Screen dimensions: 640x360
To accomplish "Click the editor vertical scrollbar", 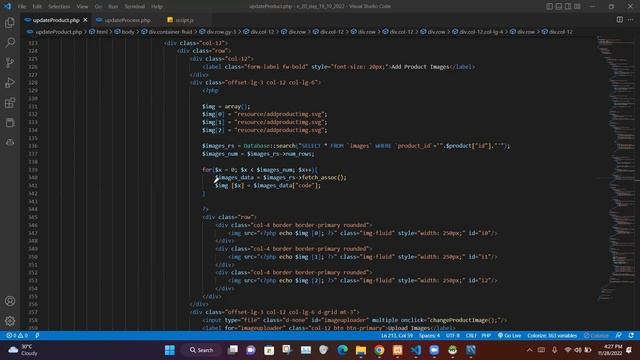I will tap(637, 184).
